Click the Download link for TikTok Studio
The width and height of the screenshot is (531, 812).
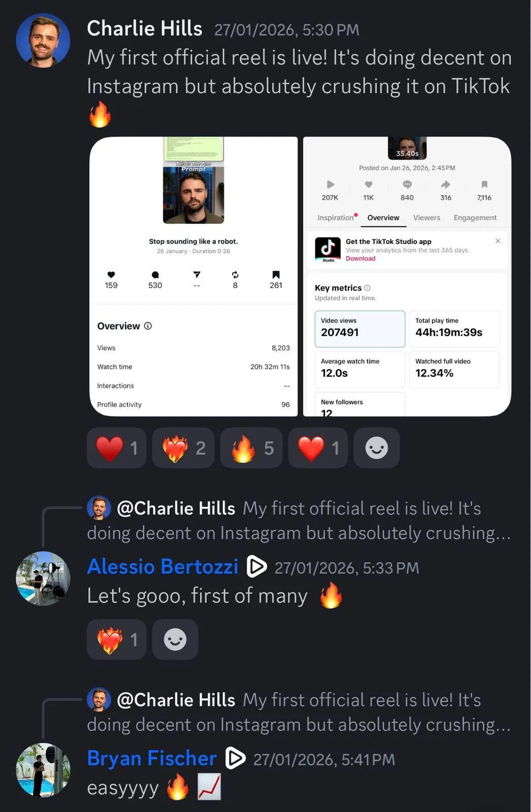coord(360,258)
